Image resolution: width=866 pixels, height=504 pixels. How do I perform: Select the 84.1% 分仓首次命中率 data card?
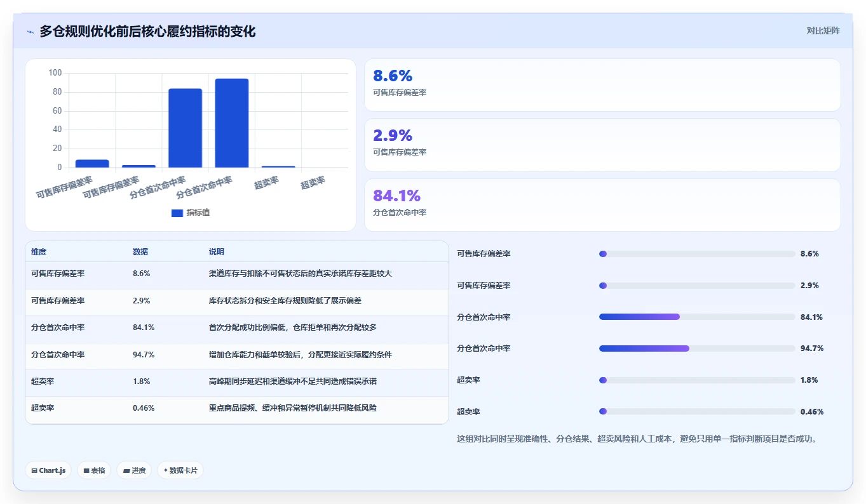coord(602,205)
